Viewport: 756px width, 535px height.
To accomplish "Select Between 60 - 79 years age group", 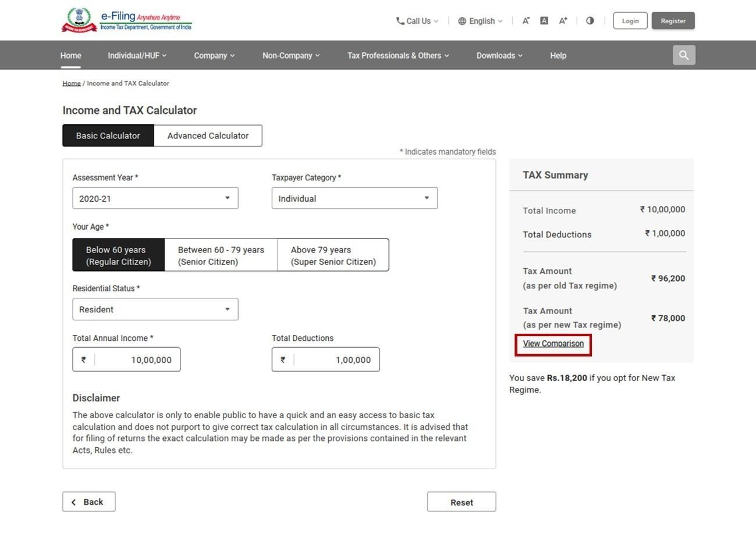I will tap(221, 255).
